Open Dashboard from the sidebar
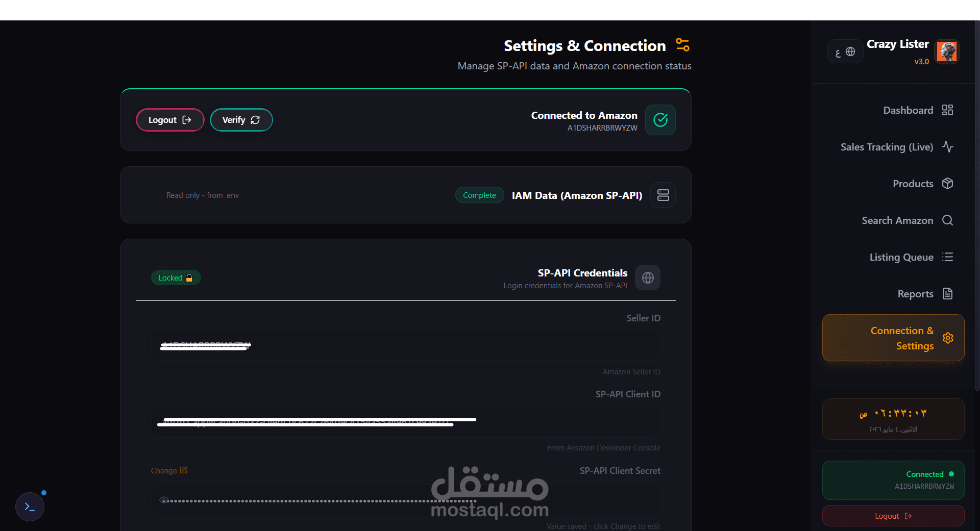The image size is (980, 531). pos(918,110)
